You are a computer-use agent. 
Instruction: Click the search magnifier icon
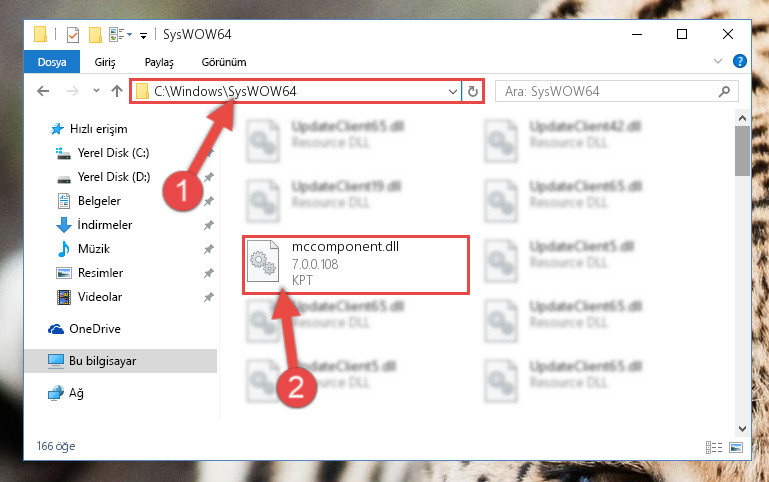pos(724,91)
